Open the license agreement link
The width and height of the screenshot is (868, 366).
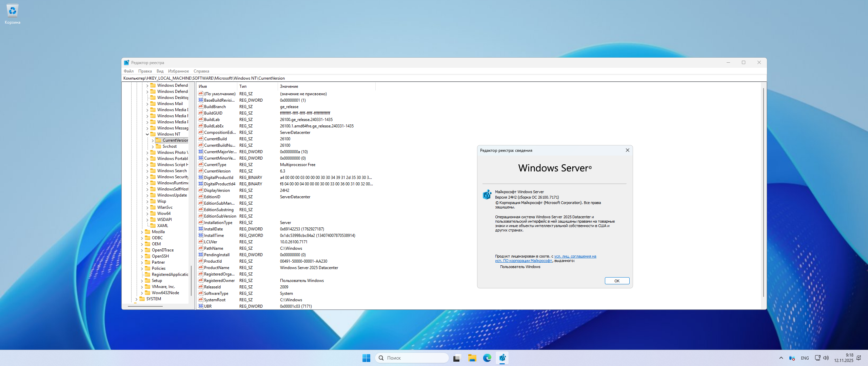click(x=575, y=257)
